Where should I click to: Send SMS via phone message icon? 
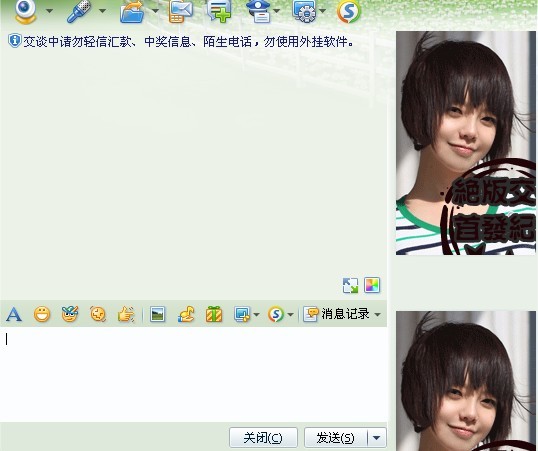click(180, 12)
